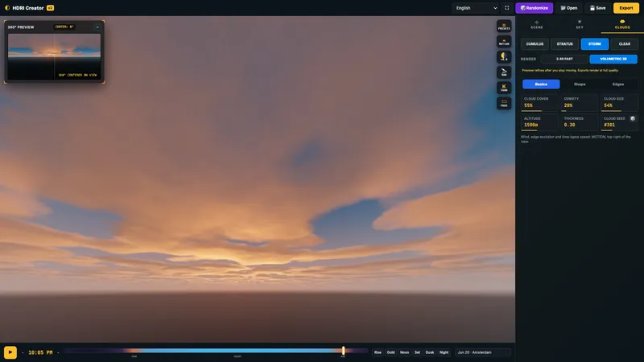Switch to the Scene tab
The image size is (644, 362).
tap(537, 25)
